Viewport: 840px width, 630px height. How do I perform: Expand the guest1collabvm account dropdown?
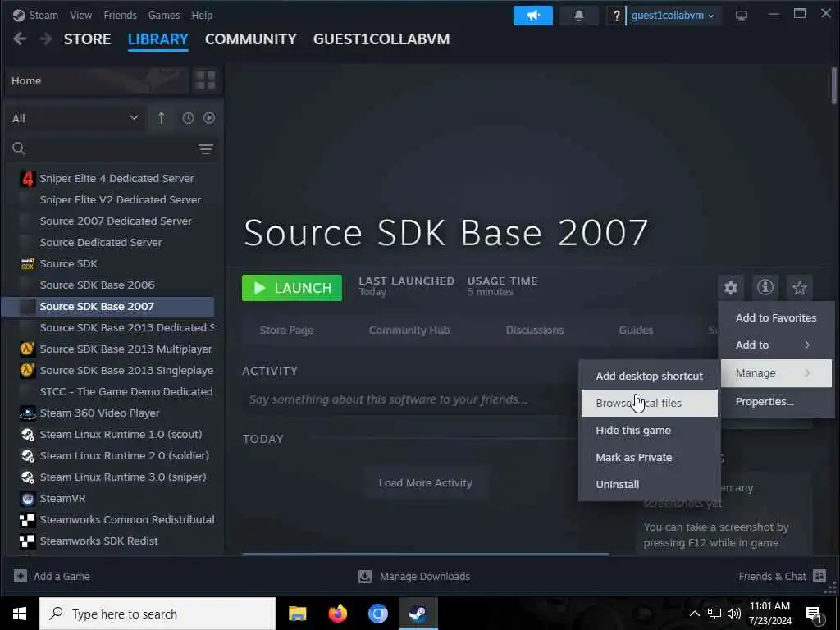pos(673,16)
